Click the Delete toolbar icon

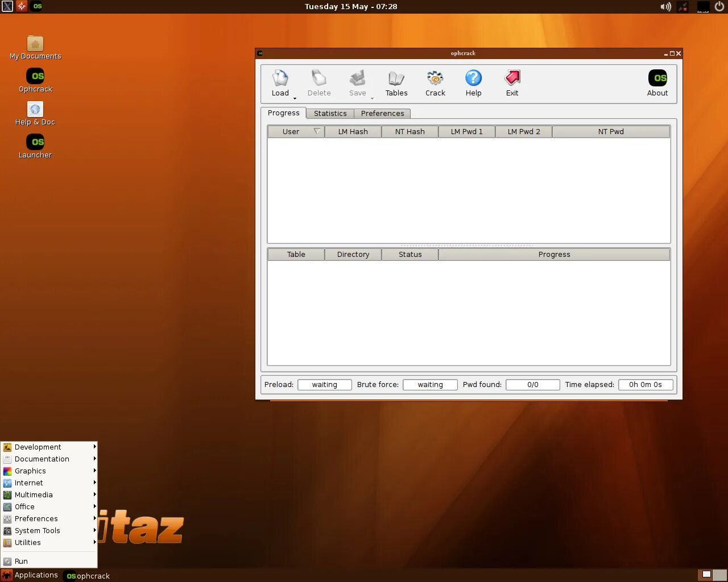318,78
